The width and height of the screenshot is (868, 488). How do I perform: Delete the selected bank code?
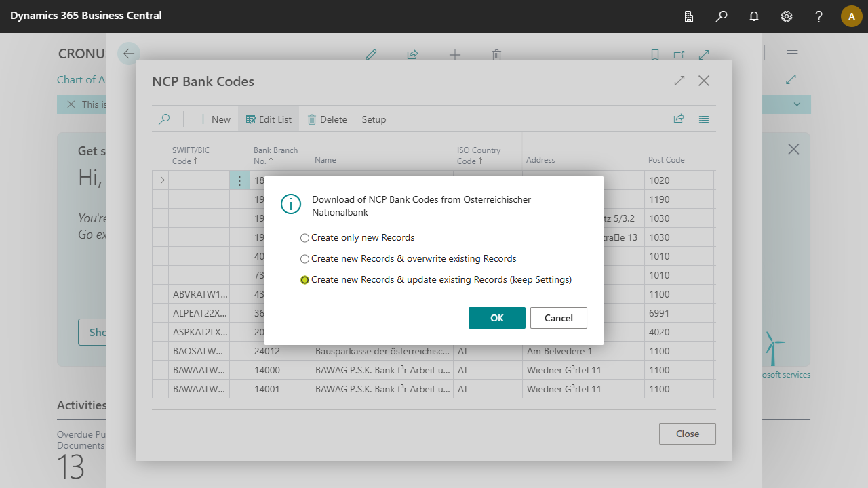click(327, 119)
